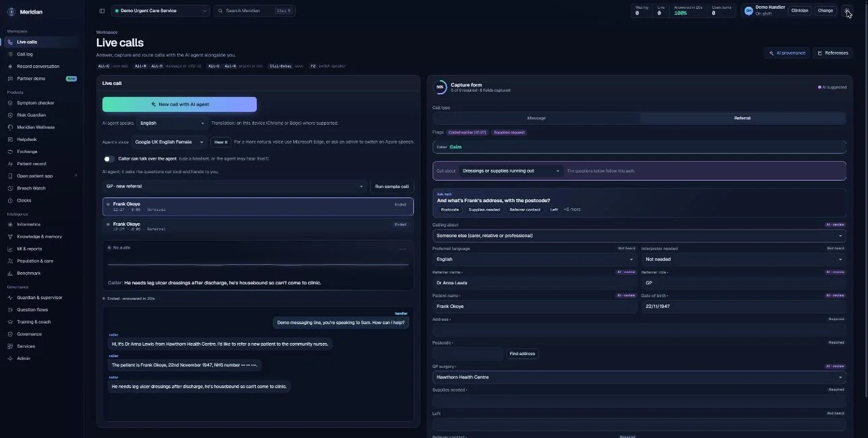Screen dimensions: 868x438
Task: Show the +6 more question chips
Action: (x=572, y=210)
